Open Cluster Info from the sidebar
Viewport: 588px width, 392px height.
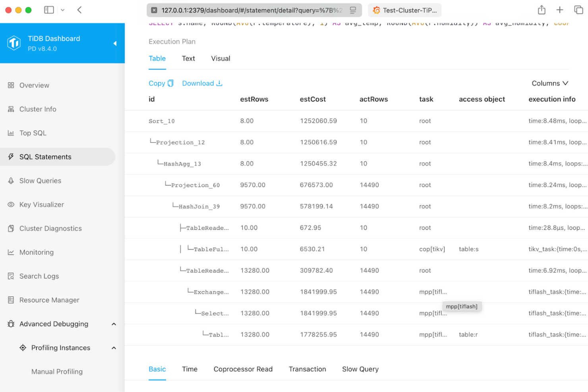pyautogui.click(x=37, y=109)
